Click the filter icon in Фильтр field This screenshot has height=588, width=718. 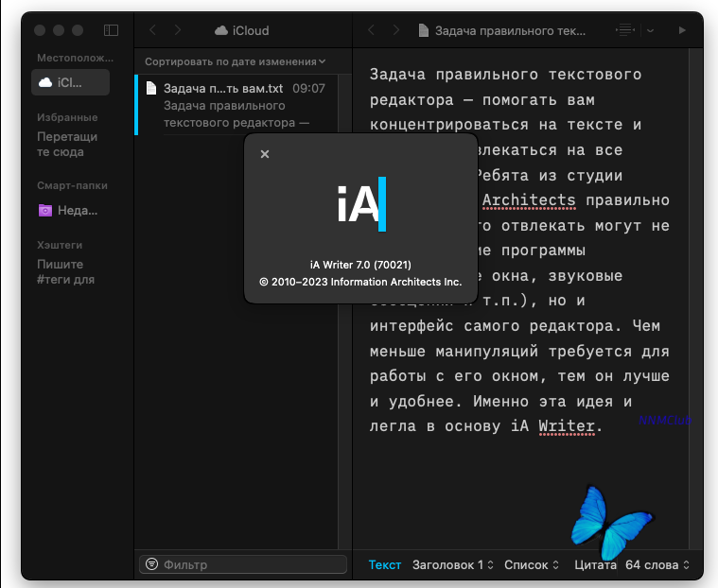coord(151,563)
